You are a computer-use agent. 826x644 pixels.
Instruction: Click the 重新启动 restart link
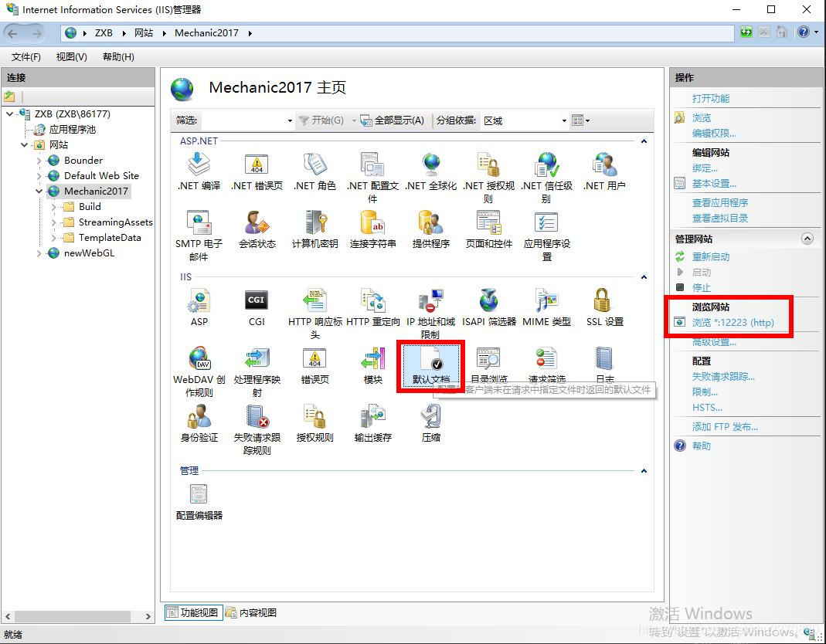[x=711, y=257]
